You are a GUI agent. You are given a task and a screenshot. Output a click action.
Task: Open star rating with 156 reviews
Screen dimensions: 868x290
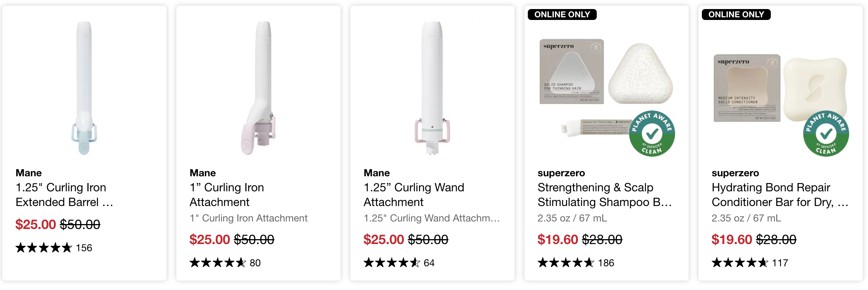(x=54, y=248)
